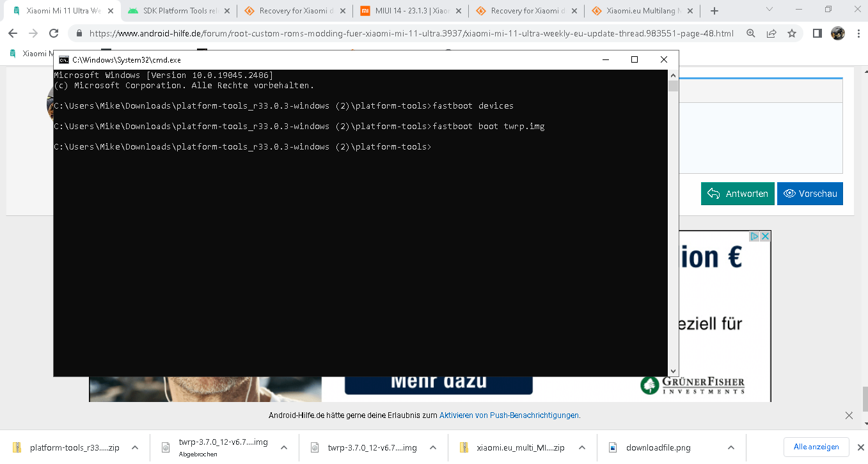Open dropdown for downloadfile.png download
Screen dimensions: 868x464
[x=730, y=447]
